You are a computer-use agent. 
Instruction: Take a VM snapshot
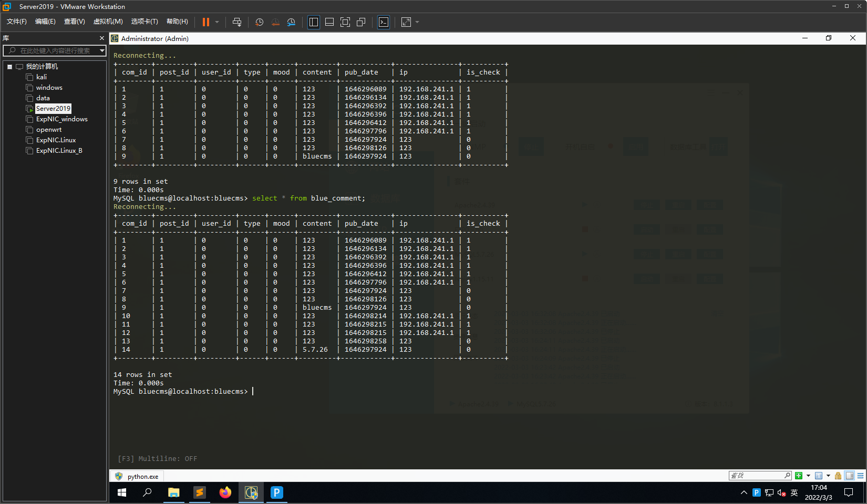[259, 22]
